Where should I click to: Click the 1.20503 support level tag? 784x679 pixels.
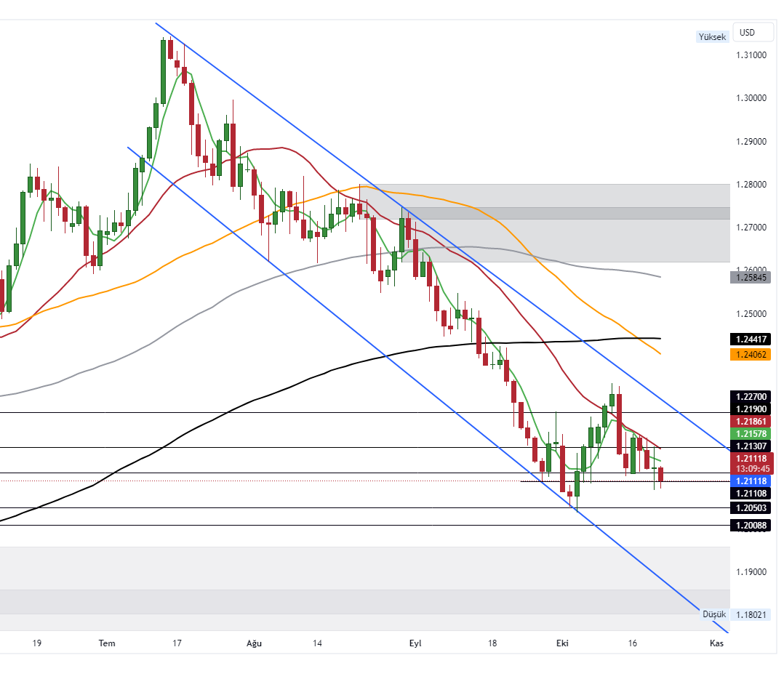point(751,508)
